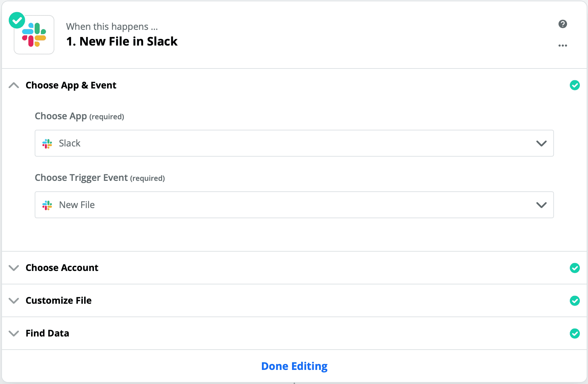
Task: Click the Slack app logo in the step header
Action: 34,34
